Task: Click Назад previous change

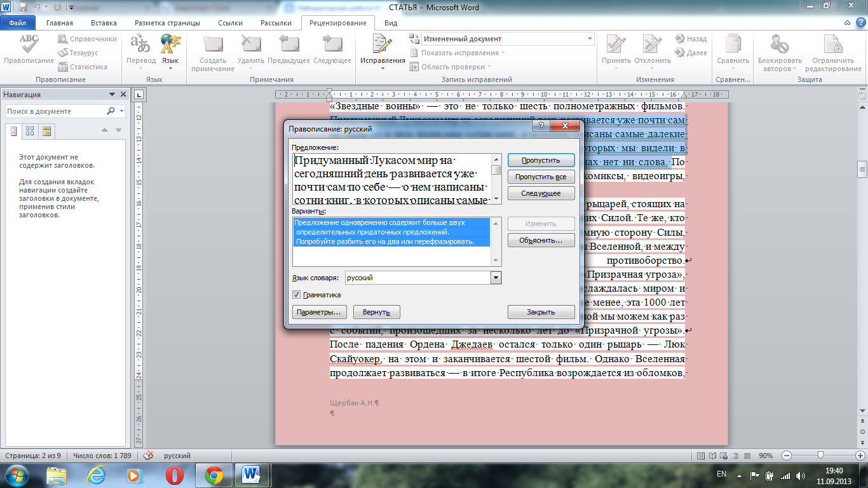Action: 691,39
